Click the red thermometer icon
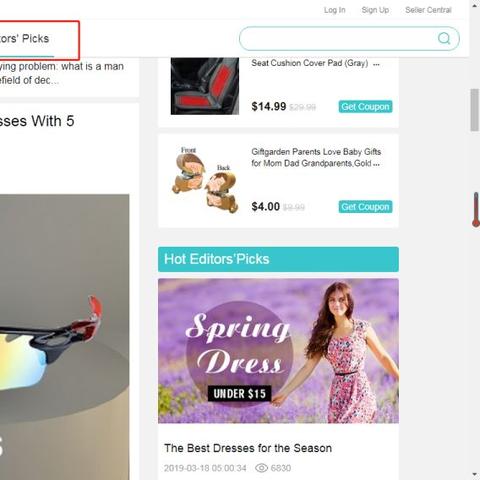The height and width of the screenshot is (480, 480). (x=476, y=210)
